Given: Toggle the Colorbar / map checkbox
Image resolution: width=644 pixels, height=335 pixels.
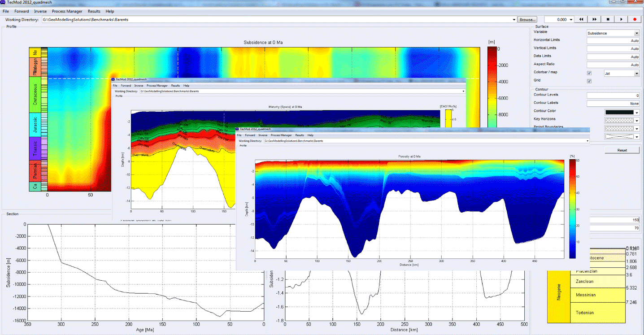Looking at the screenshot, I should point(589,73).
